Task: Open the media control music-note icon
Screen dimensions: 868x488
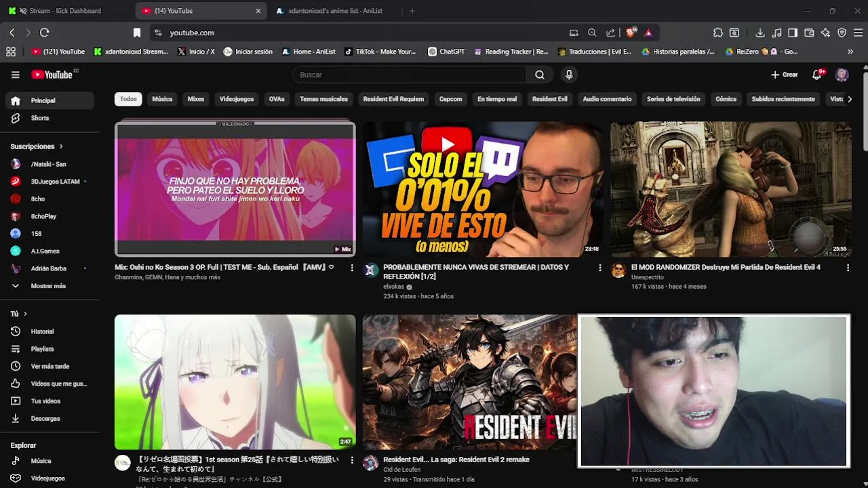Action: coord(776,33)
